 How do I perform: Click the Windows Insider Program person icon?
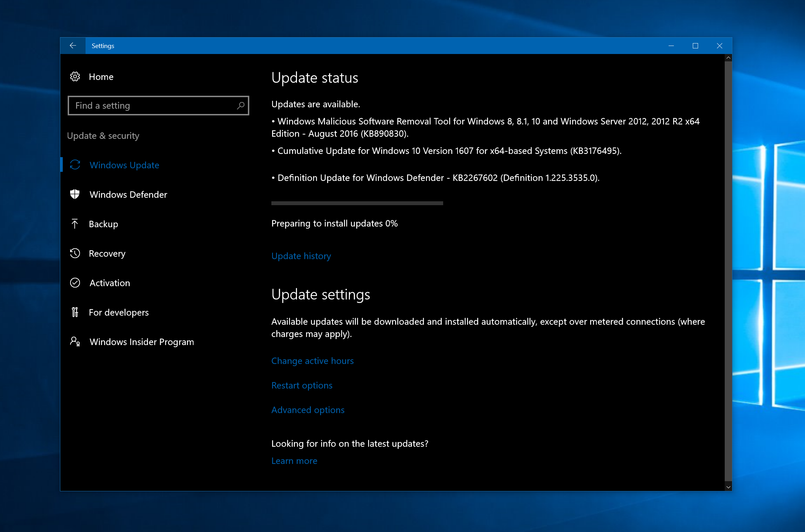tap(75, 342)
